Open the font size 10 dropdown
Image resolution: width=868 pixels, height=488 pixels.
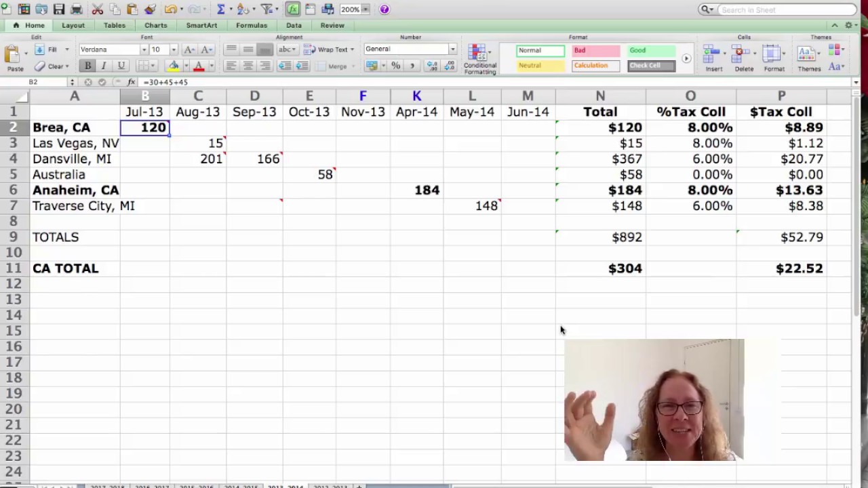click(174, 49)
